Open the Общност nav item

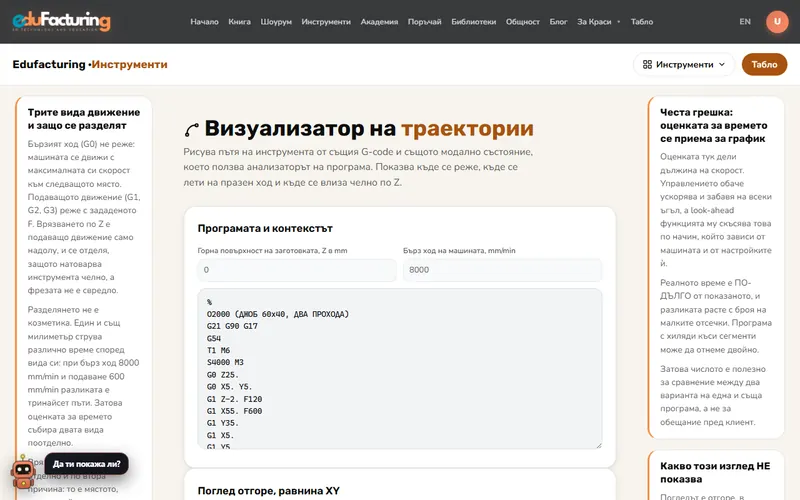pos(522,22)
